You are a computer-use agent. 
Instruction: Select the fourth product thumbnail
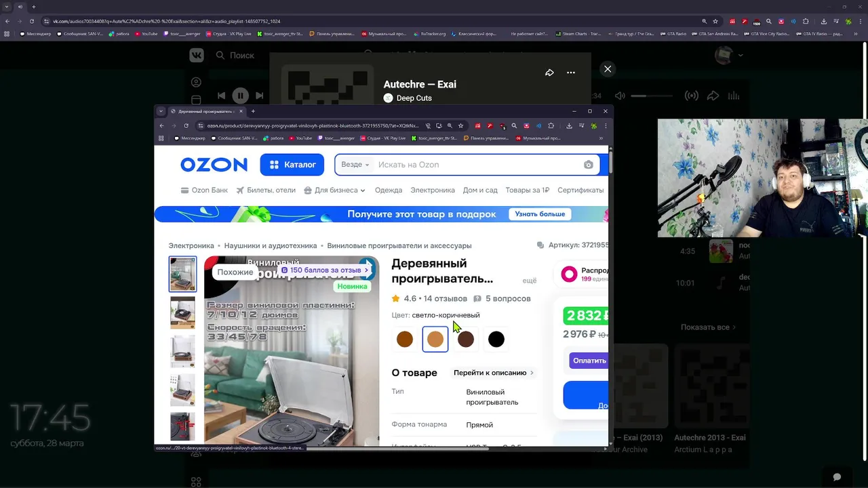(x=182, y=390)
